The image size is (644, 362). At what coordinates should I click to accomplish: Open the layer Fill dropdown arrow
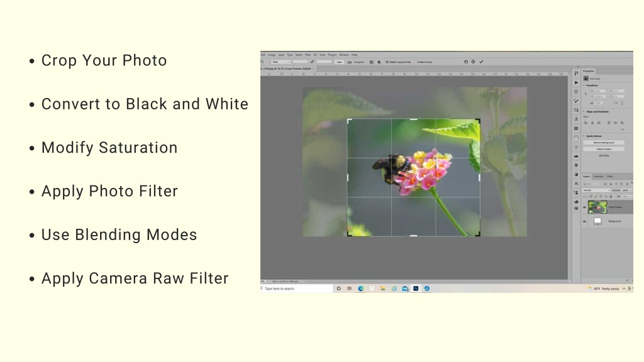(631, 197)
